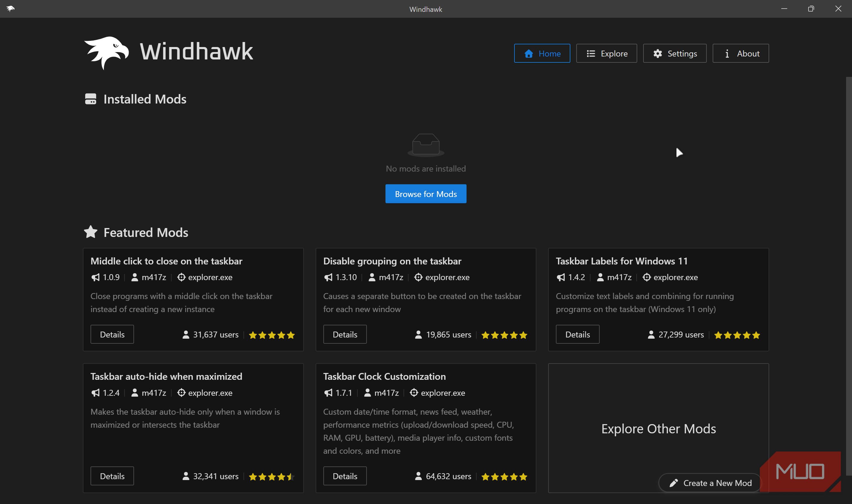Go to the Home tab
This screenshot has width=852, height=504.
pyautogui.click(x=542, y=53)
